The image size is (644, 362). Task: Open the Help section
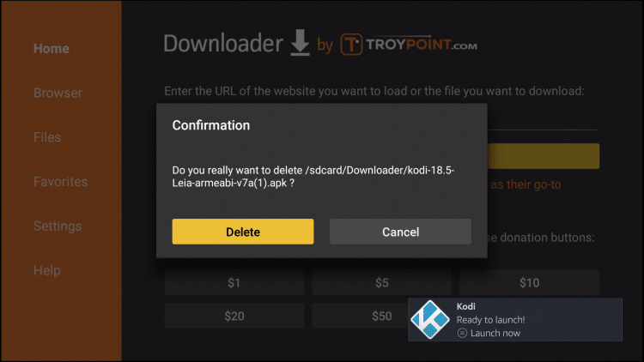[47, 270]
